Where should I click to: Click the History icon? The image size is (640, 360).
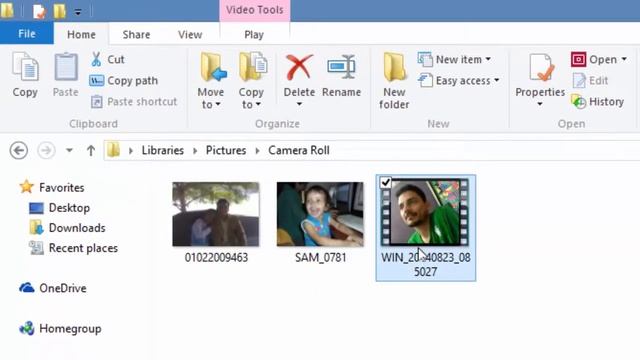[x=579, y=102]
